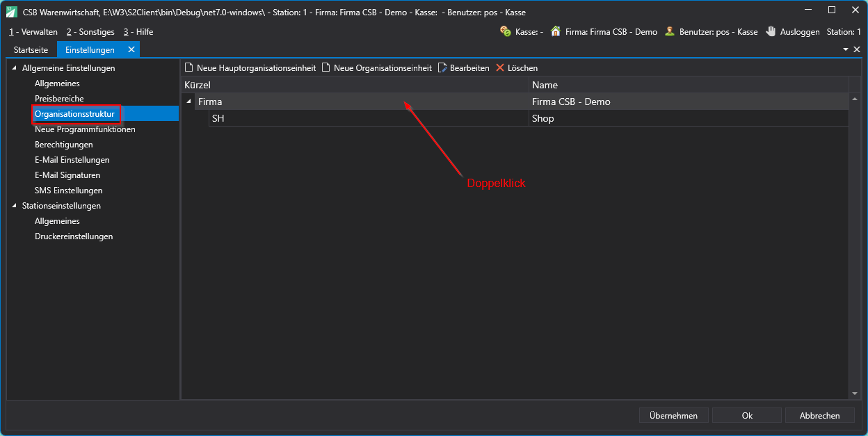This screenshot has width=868, height=436.
Task: Select Preisbereiche in the settings tree
Action: (59, 99)
